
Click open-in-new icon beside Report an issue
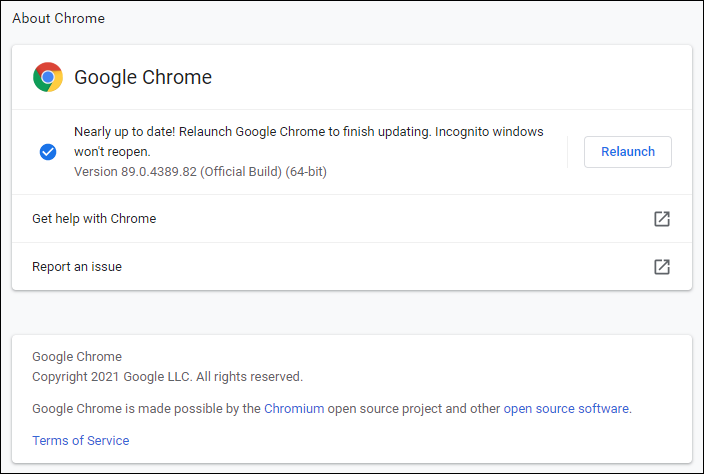coord(661,267)
